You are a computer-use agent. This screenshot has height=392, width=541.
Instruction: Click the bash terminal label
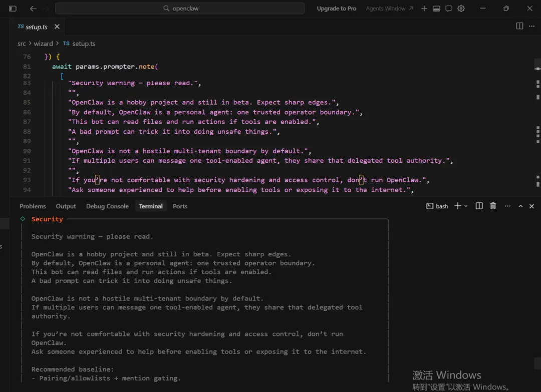pos(437,206)
